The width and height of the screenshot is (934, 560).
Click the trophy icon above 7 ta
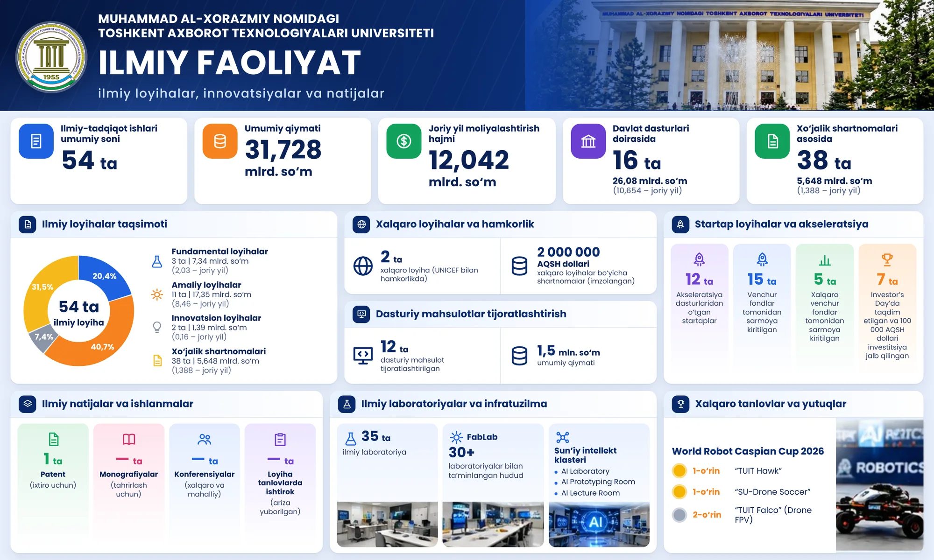tap(887, 259)
